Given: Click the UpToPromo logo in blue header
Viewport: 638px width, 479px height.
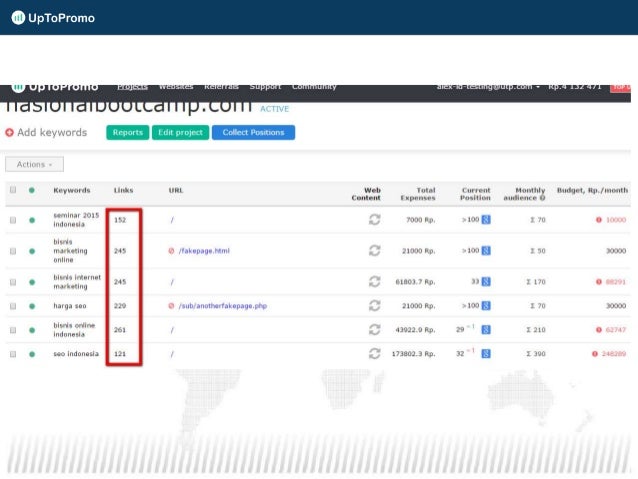Looking at the screenshot, I should click(x=53, y=17).
